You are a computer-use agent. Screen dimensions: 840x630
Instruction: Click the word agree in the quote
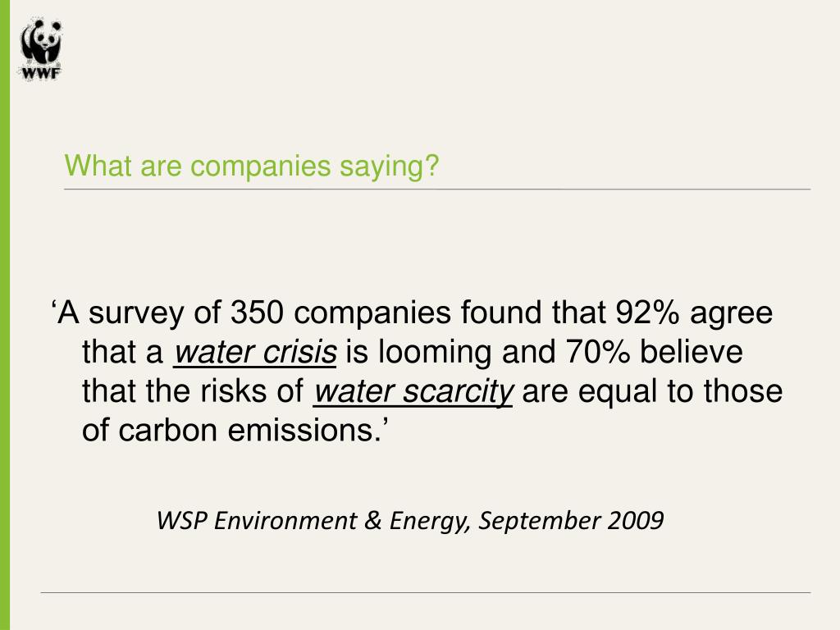732,315
